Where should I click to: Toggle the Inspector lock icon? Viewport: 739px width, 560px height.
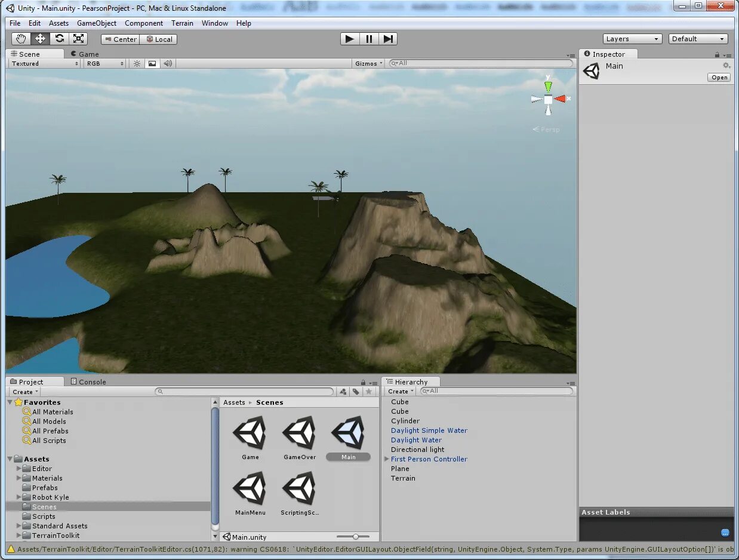717,55
